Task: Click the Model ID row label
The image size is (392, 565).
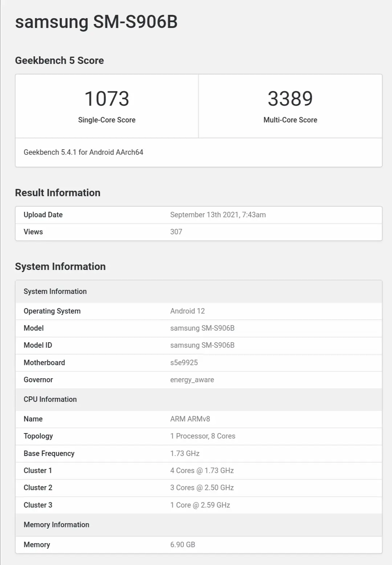Action: [x=38, y=345]
